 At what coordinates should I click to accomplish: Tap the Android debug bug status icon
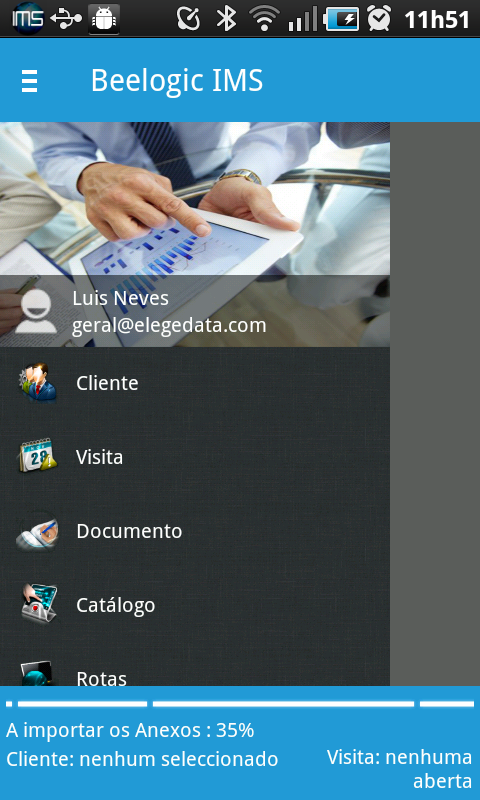[x=104, y=19]
